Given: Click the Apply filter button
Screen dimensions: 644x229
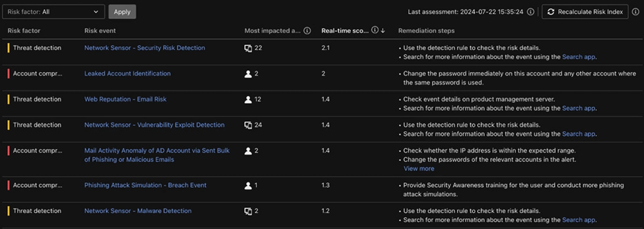Looking at the screenshot, I should (x=122, y=12).
